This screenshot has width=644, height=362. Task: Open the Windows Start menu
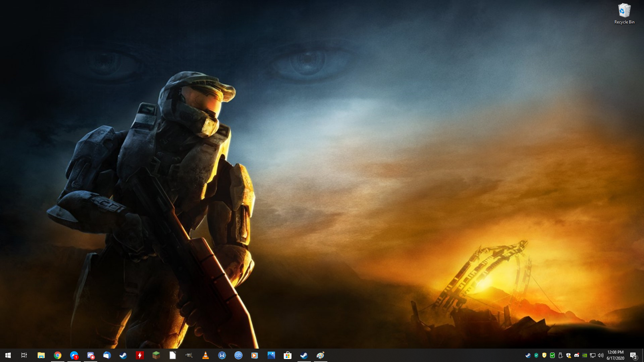(x=8, y=355)
